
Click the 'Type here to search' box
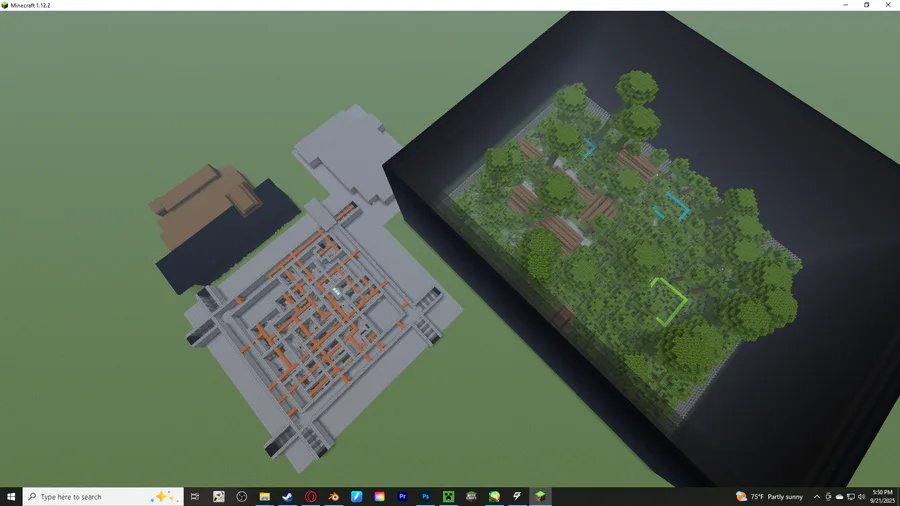[x=103, y=497]
